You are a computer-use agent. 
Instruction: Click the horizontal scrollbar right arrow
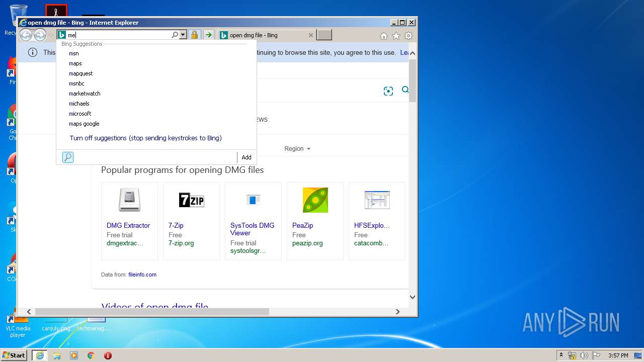[x=397, y=312]
